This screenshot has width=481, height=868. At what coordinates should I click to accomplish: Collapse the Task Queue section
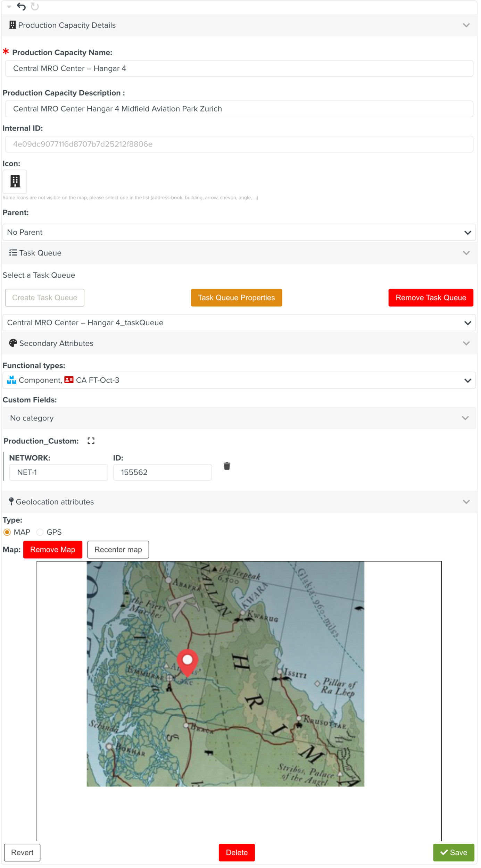pyautogui.click(x=466, y=253)
